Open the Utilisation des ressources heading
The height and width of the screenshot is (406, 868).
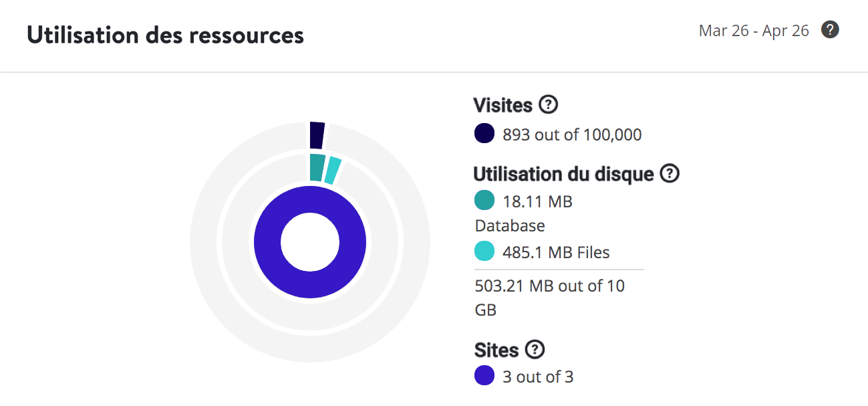pos(164,35)
